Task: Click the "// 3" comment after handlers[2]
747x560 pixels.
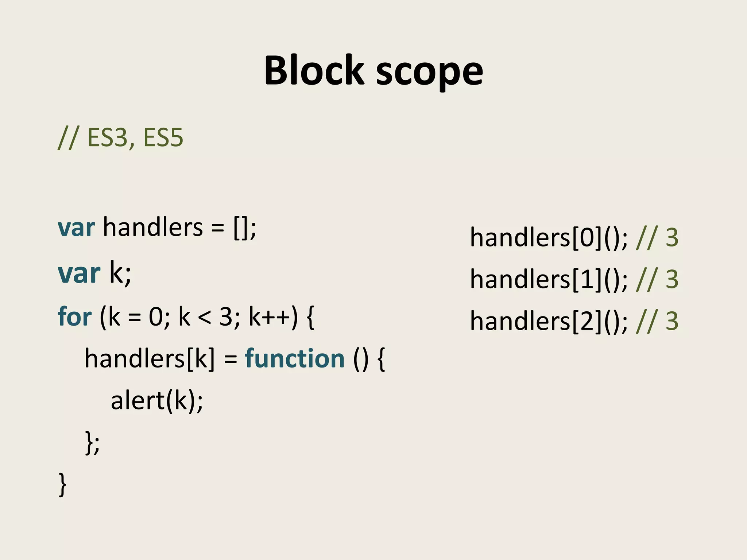Action: pyautogui.click(x=657, y=321)
